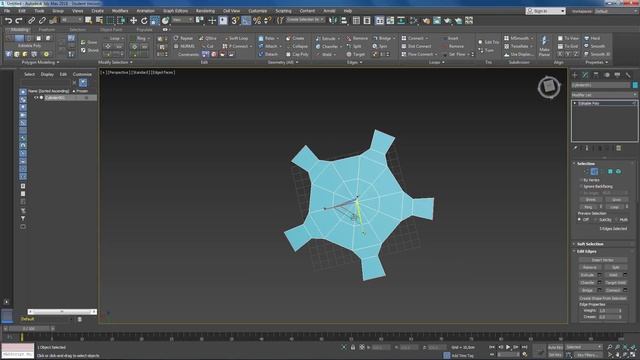The height and width of the screenshot is (360, 640).
Task: Open the Modifier List dropdown
Action: 604,95
